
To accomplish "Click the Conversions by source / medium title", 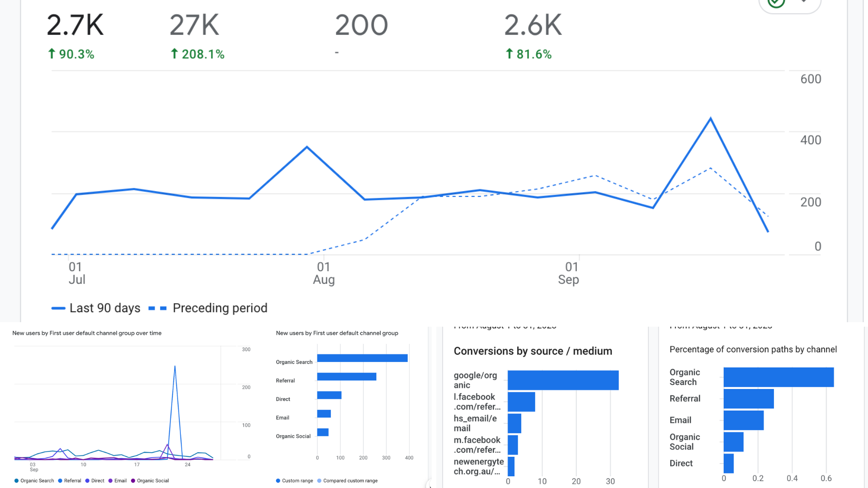I will 533,351.
